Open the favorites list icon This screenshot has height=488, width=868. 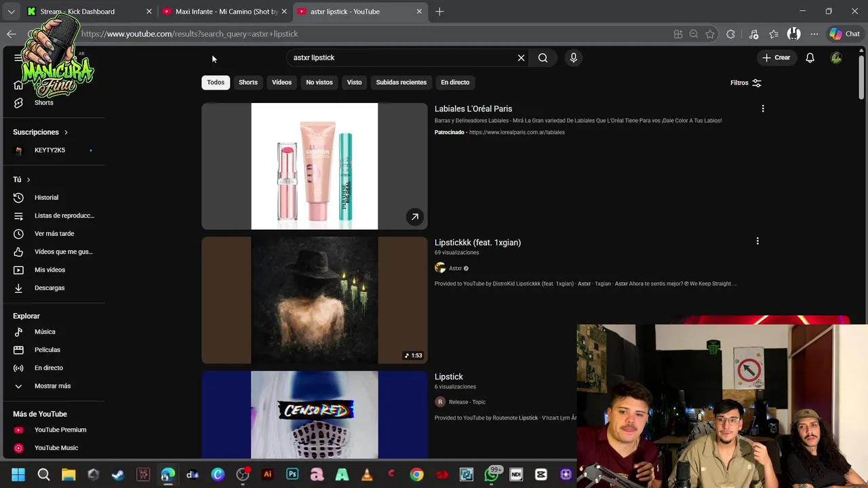(x=774, y=34)
